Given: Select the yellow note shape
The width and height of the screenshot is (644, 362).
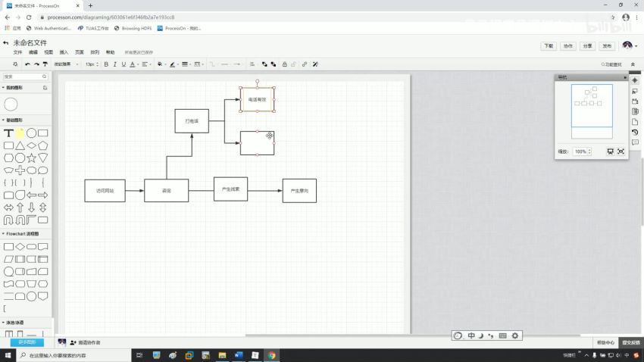Looking at the screenshot, I should [x=20, y=133].
